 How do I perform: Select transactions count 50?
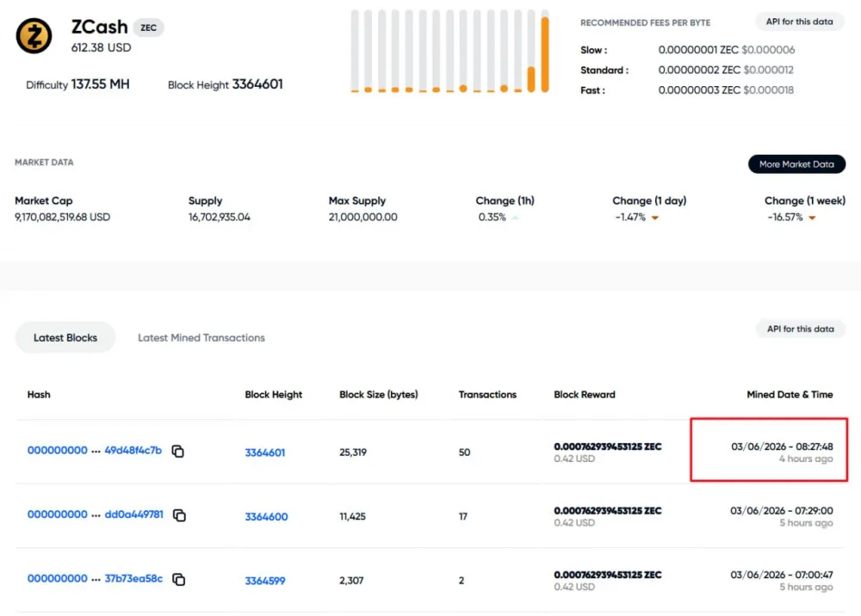coord(465,453)
